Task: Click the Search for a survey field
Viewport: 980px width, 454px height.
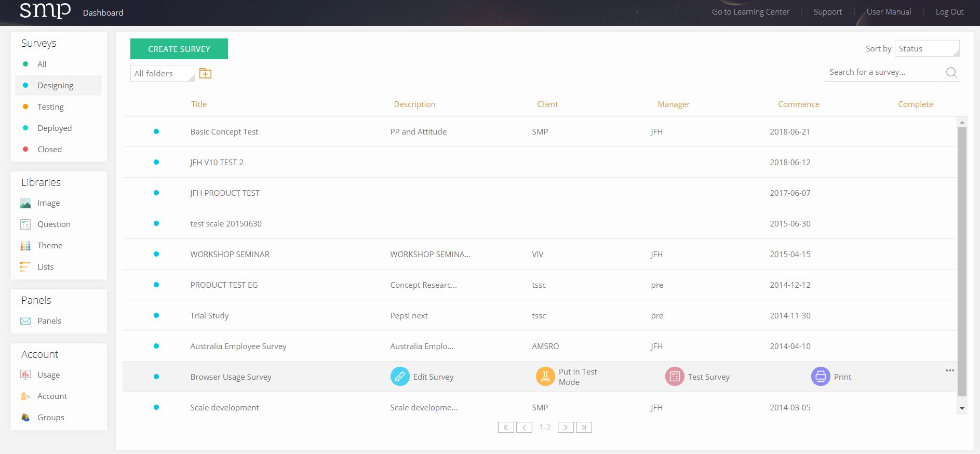Action: pyautogui.click(x=883, y=72)
